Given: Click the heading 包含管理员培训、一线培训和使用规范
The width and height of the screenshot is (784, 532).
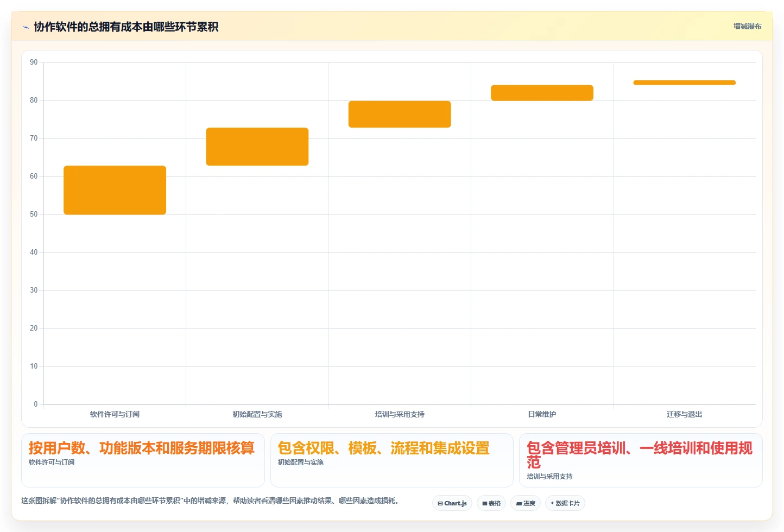Looking at the screenshot, I should point(640,455).
